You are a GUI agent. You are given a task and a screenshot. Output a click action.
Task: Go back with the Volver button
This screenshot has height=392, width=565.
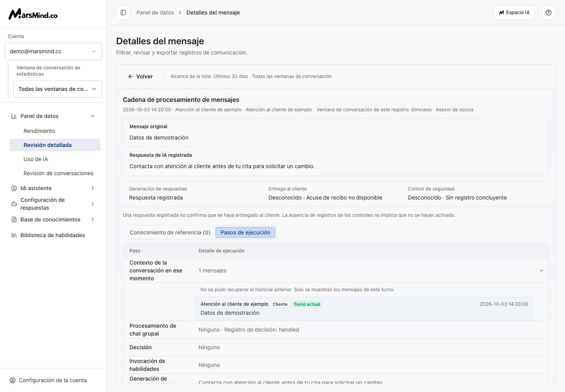pos(140,76)
